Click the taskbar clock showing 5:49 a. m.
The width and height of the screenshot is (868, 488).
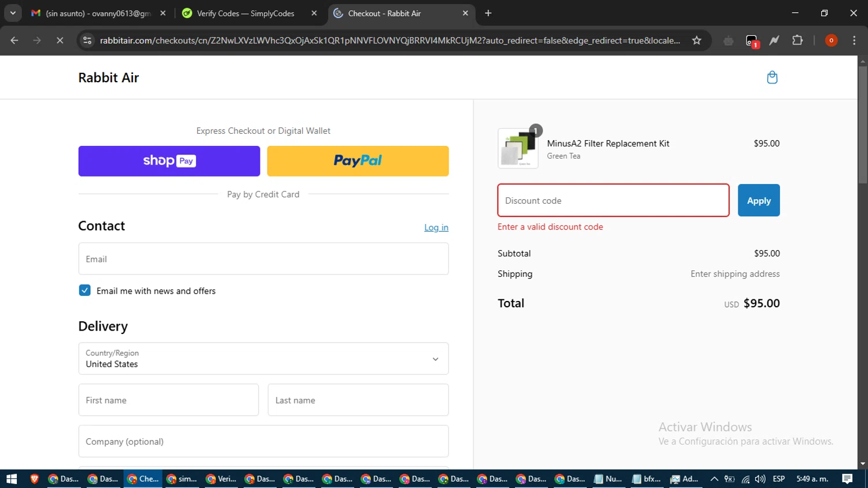pos(812,479)
